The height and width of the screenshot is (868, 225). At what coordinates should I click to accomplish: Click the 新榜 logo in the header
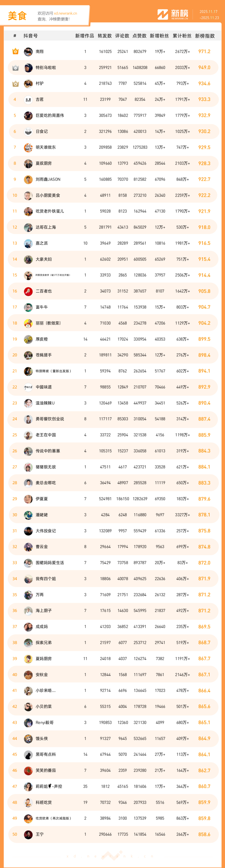tap(173, 14)
